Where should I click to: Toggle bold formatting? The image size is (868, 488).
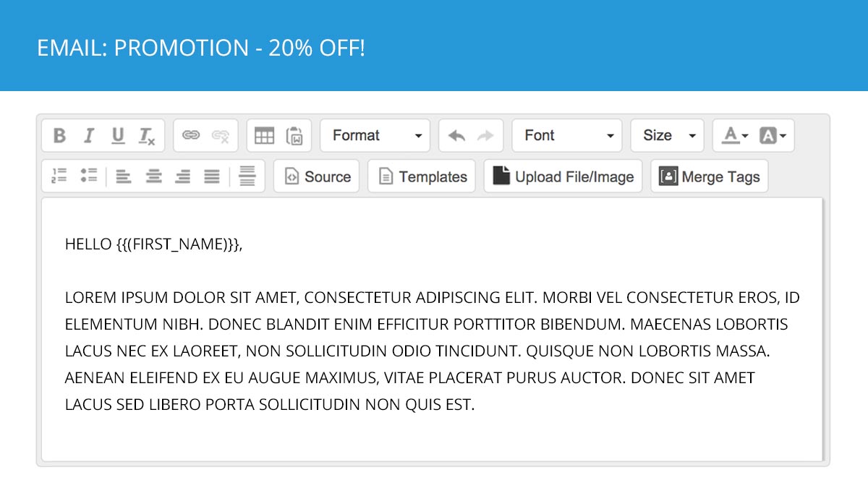[59, 135]
